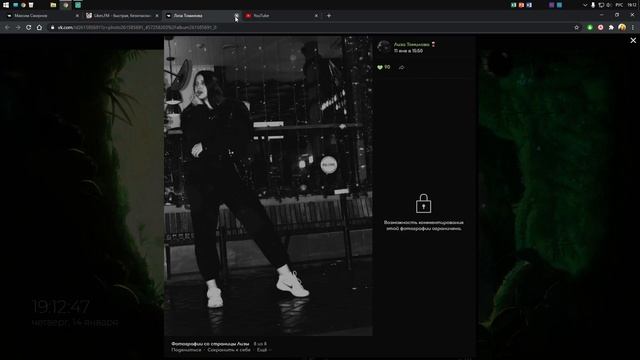Click 'Сохранить к себе' link
This screenshot has width=640, height=360.
click(x=229, y=350)
